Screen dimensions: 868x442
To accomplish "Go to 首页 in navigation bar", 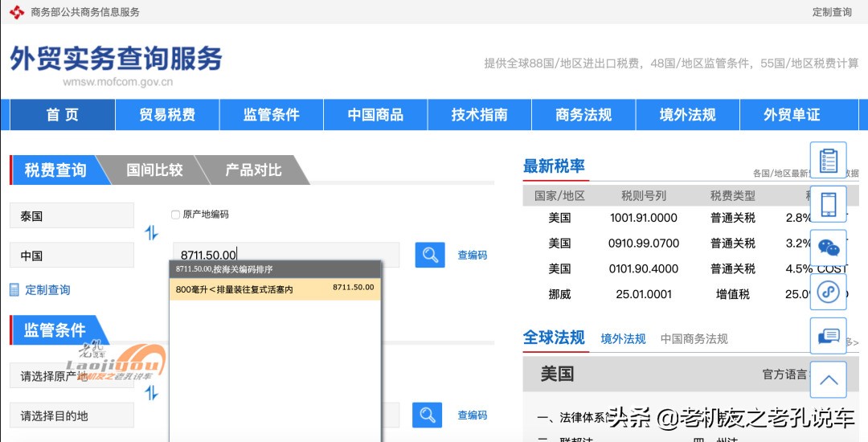I will pos(63,114).
